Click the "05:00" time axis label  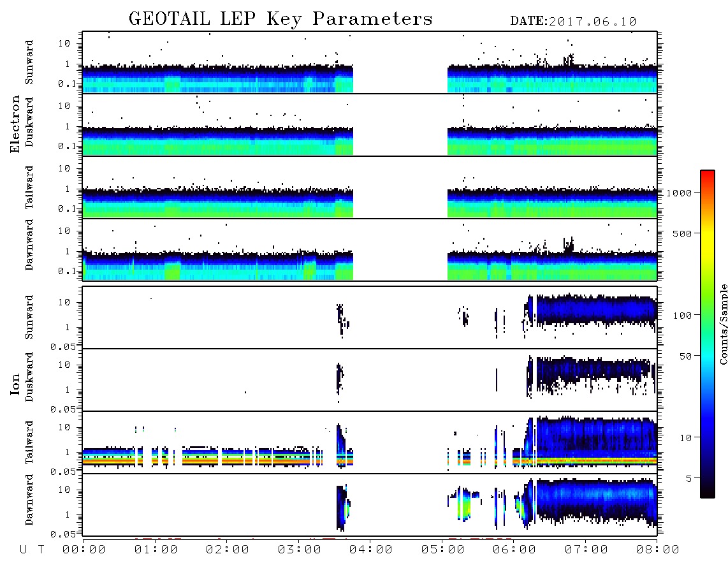443,550
